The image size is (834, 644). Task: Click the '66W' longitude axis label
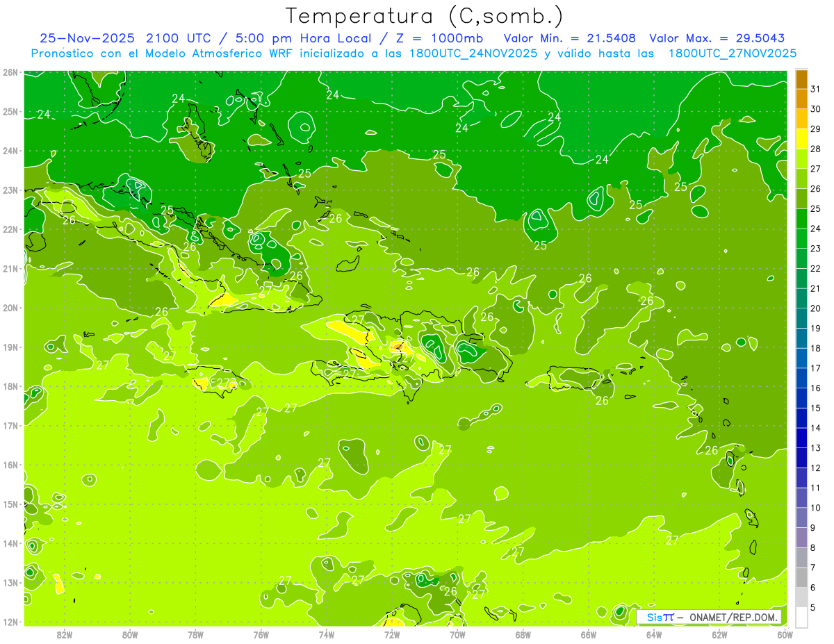589,634
